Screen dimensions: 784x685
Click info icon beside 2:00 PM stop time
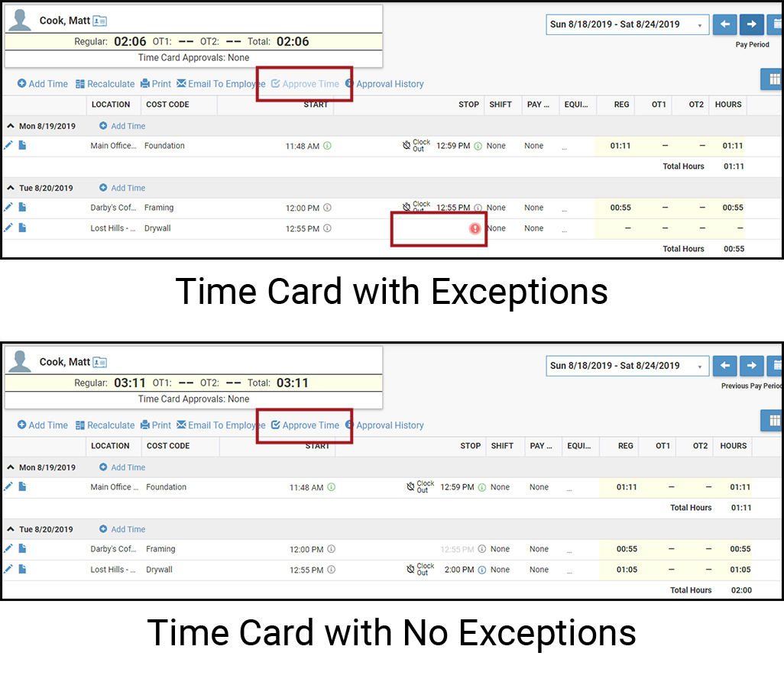point(482,570)
